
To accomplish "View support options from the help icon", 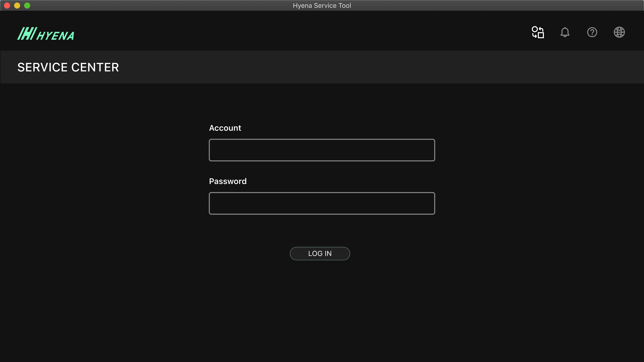I will pos(592,32).
